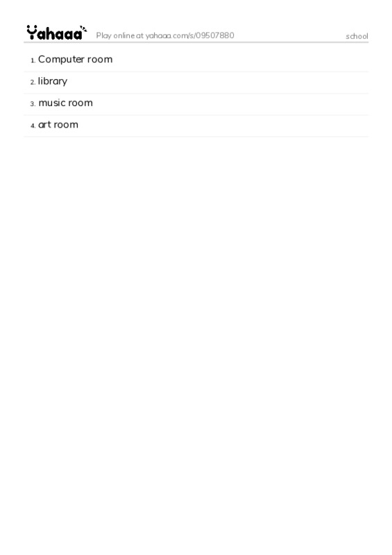Screen dimensions: 392x555
Task: Click the smiley Y letter in the logo
Action: (32, 33)
